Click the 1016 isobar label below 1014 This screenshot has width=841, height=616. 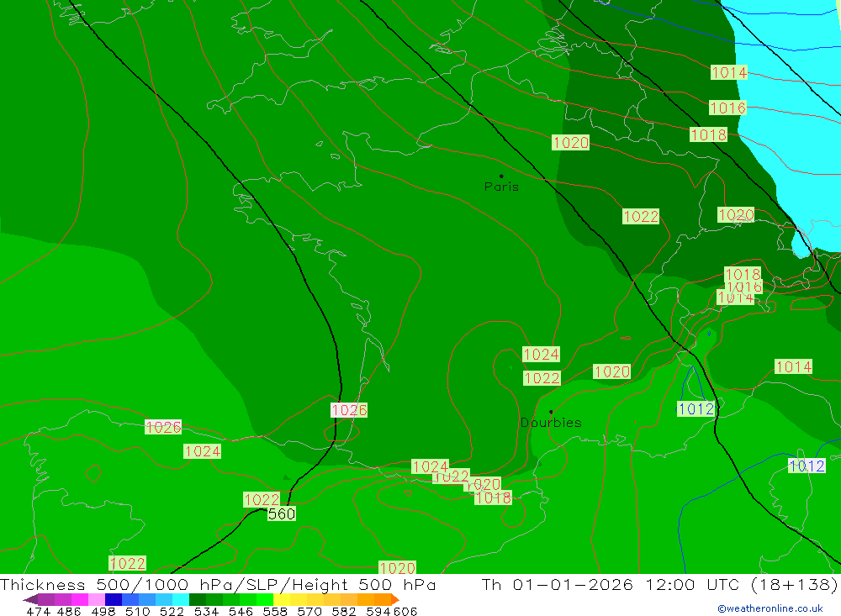[727, 108]
